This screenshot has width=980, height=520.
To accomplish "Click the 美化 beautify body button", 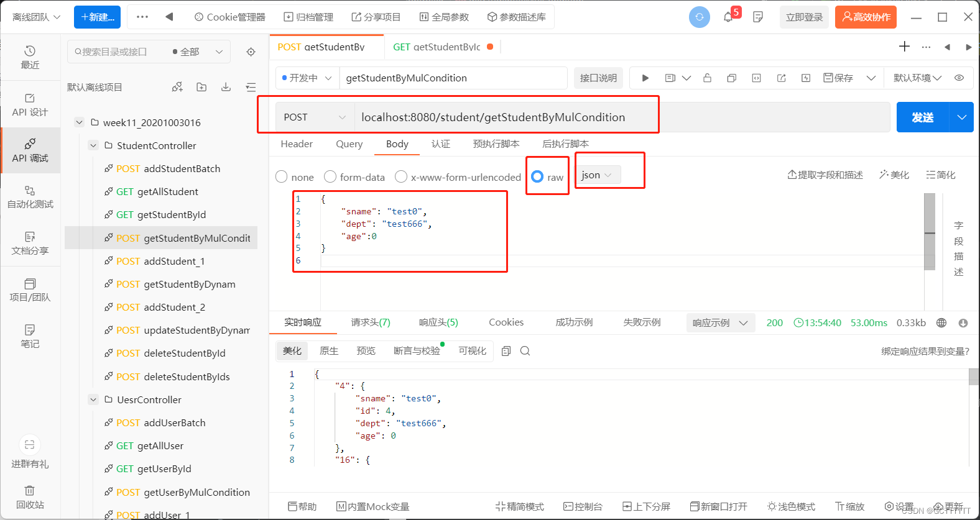I will pyautogui.click(x=894, y=175).
